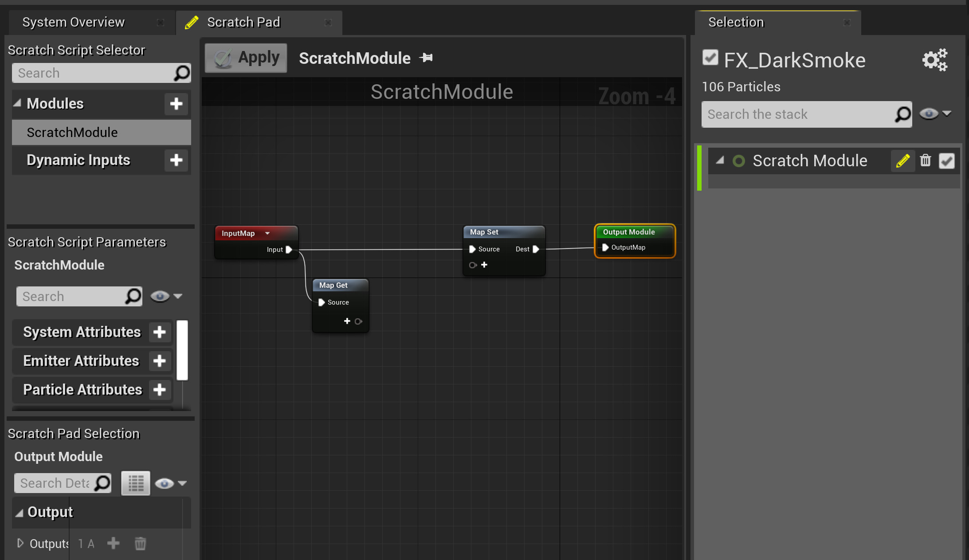The height and width of the screenshot is (560, 969).
Task: Switch to System Overview tab
Action: click(74, 22)
